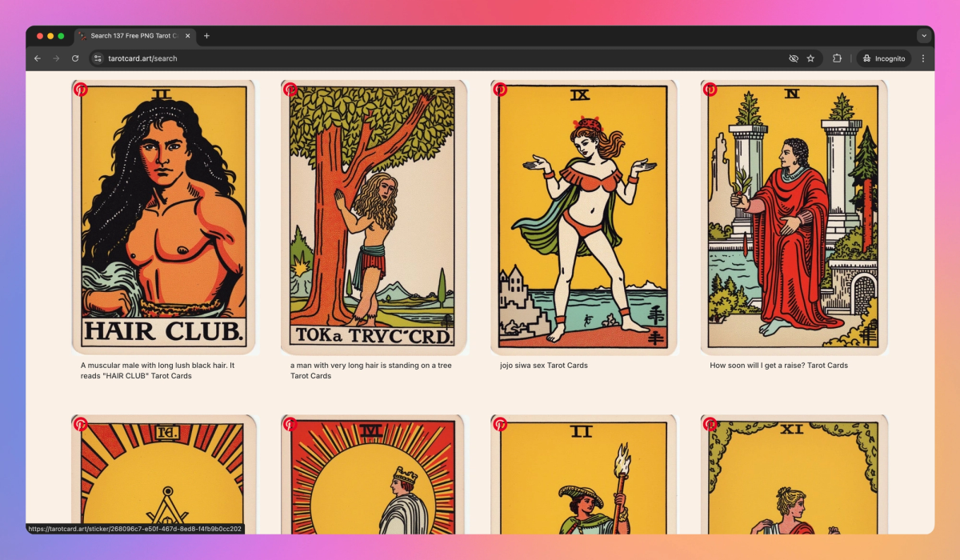Click the hidden-eye tracking protection icon
The height and width of the screenshot is (560, 960).
tap(793, 58)
